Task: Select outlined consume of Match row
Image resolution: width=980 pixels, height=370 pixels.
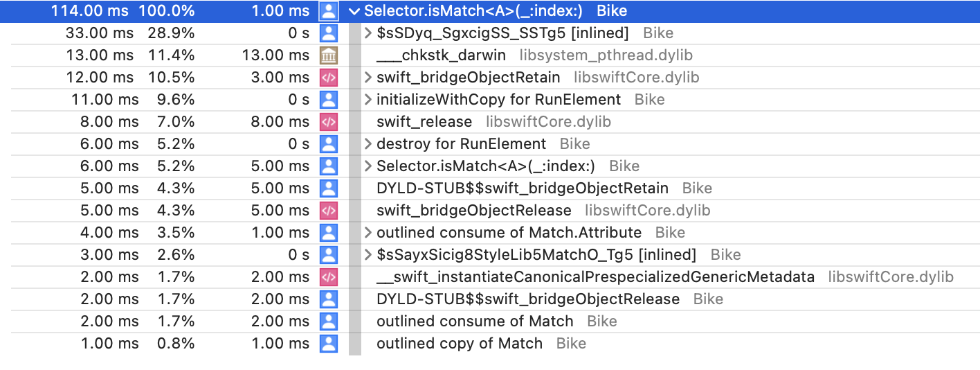Action: [475, 321]
